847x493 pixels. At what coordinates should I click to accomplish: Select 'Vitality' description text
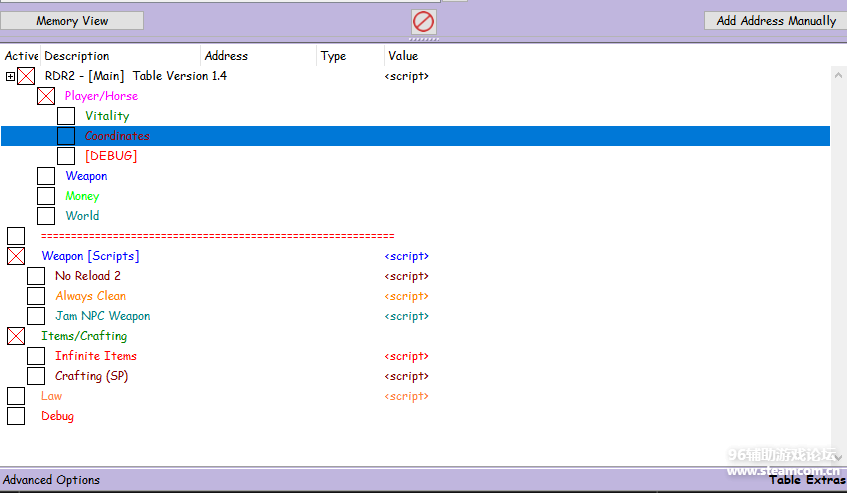pyautogui.click(x=107, y=116)
